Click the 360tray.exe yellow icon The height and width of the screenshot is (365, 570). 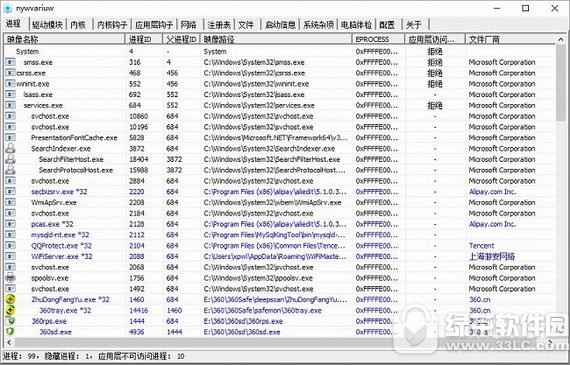pyautogui.click(x=10, y=310)
